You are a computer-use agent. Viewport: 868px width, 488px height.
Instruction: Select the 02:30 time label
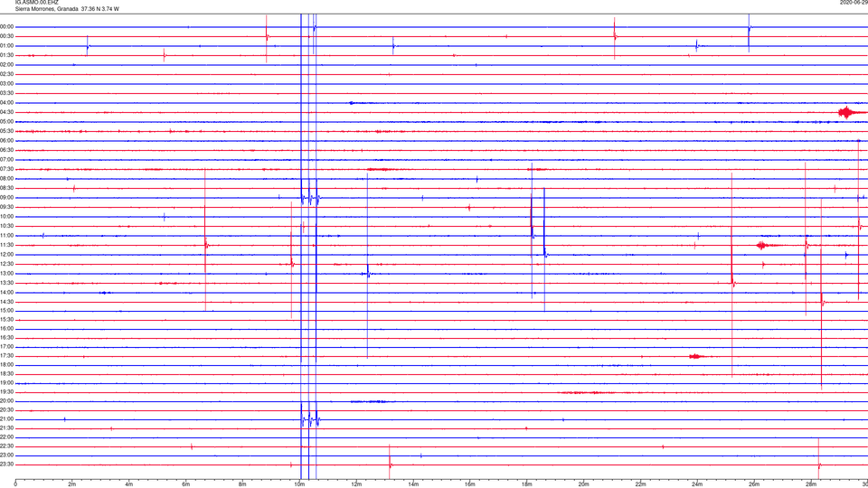click(x=7, y=73)
